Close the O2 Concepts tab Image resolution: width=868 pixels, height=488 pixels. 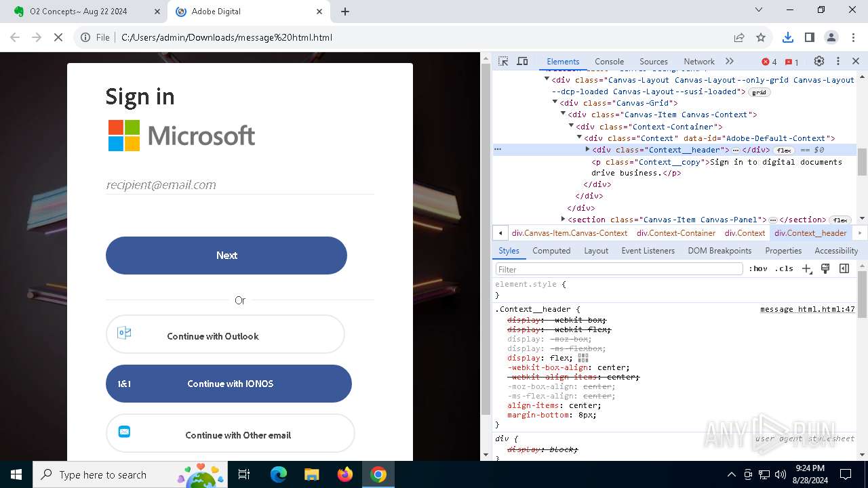(157, 12)
